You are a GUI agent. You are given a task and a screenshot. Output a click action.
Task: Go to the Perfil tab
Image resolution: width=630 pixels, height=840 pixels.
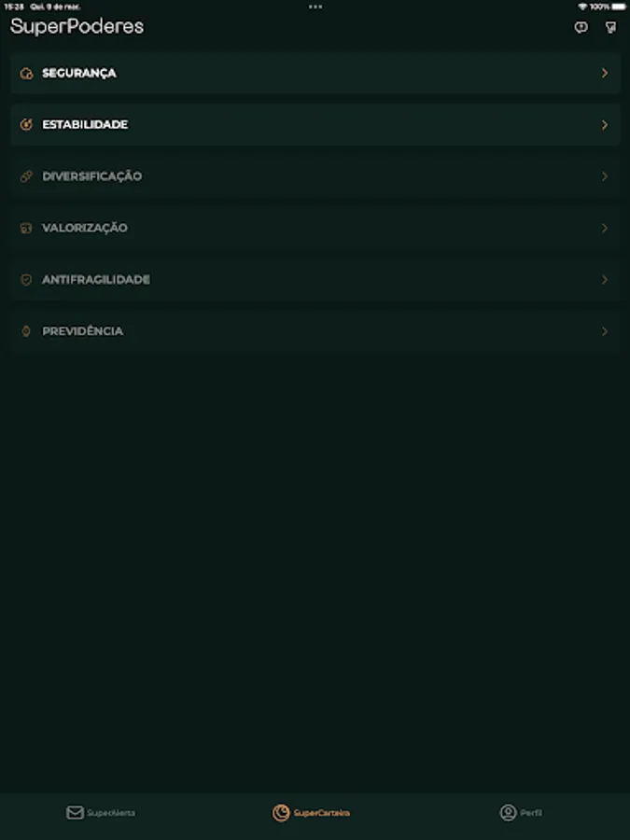coord(521,813)
